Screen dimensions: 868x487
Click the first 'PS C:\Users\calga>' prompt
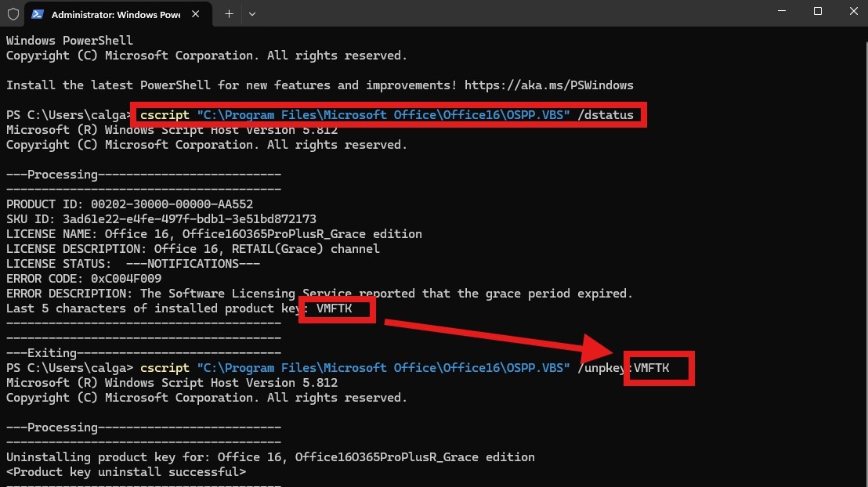pos(69,115)
